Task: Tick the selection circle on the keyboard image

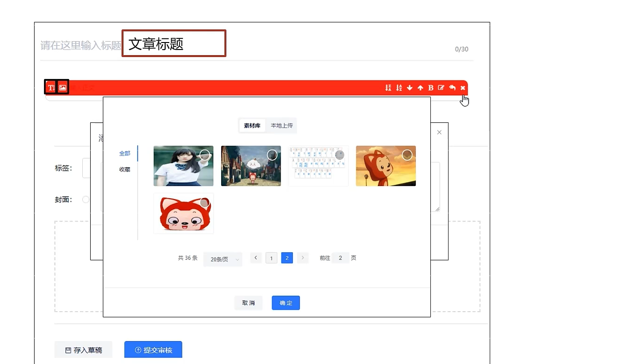Action: coord(340,155)
